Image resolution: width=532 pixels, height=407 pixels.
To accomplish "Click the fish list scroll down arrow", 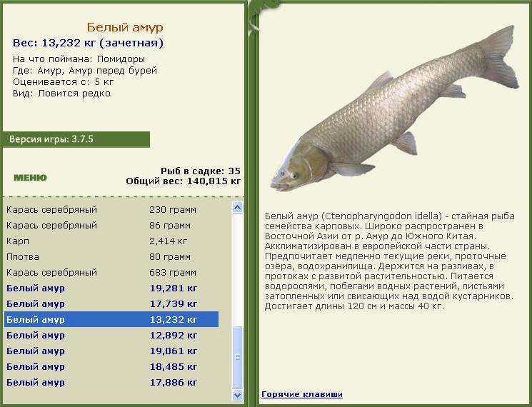I will [238, 395].
